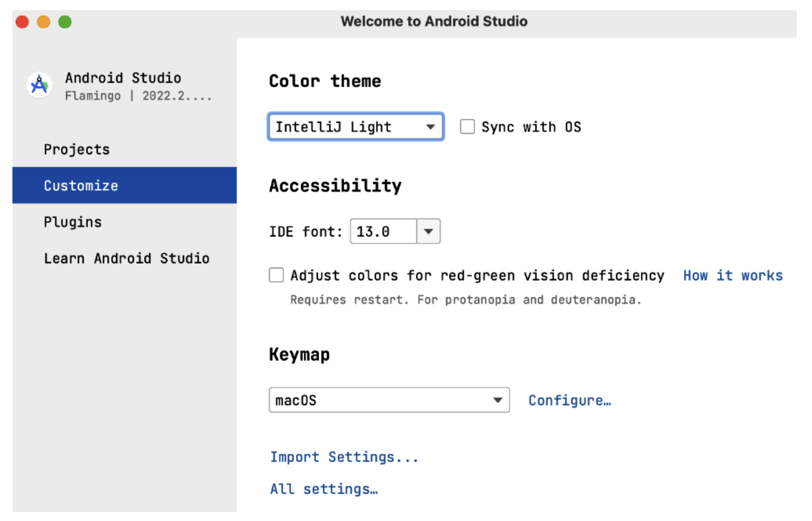This screenshot has width=812, height=521.
Task: Enable the Sync with OS checkbox
Action: [467, 127]
